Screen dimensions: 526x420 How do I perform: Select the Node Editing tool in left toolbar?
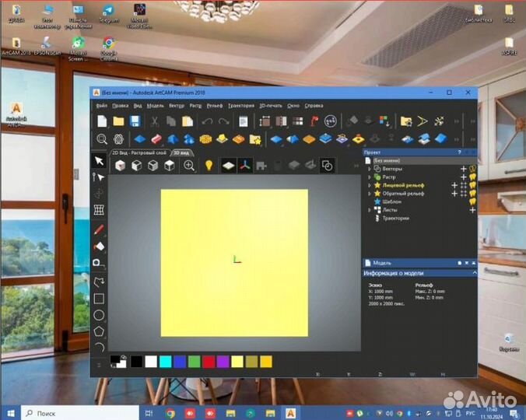[x=99, y=177]
